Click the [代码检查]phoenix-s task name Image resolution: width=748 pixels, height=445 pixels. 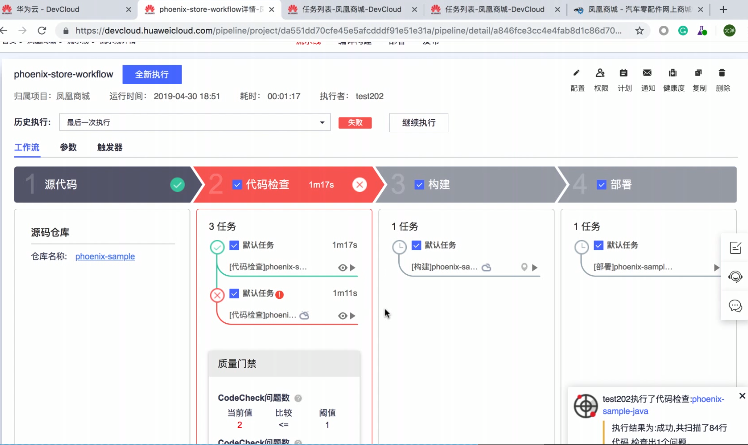click(x=268, y=267)
